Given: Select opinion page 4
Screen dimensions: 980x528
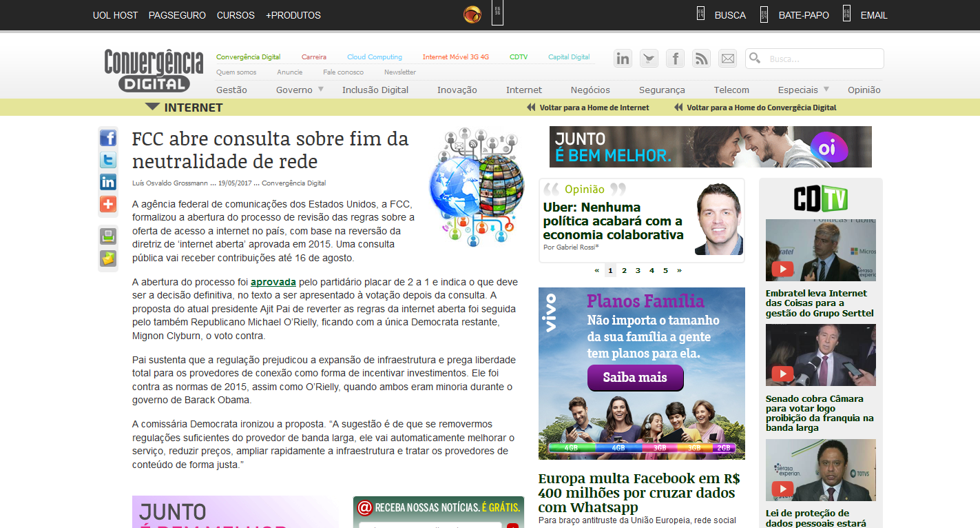Looking at the screenshot, I should pos(651,270).
